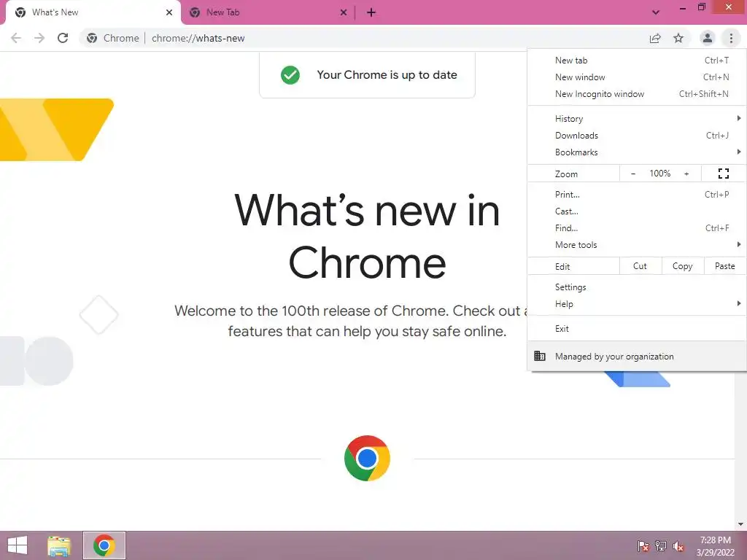Click the Chrome taskbar icon
This screenshot has width=747, height=560.
point(104,545)
